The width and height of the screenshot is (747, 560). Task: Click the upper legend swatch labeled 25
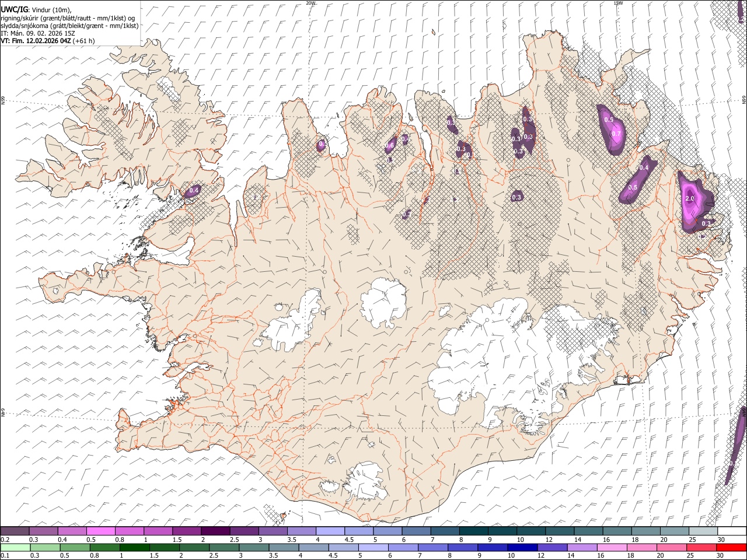(703, 531)
